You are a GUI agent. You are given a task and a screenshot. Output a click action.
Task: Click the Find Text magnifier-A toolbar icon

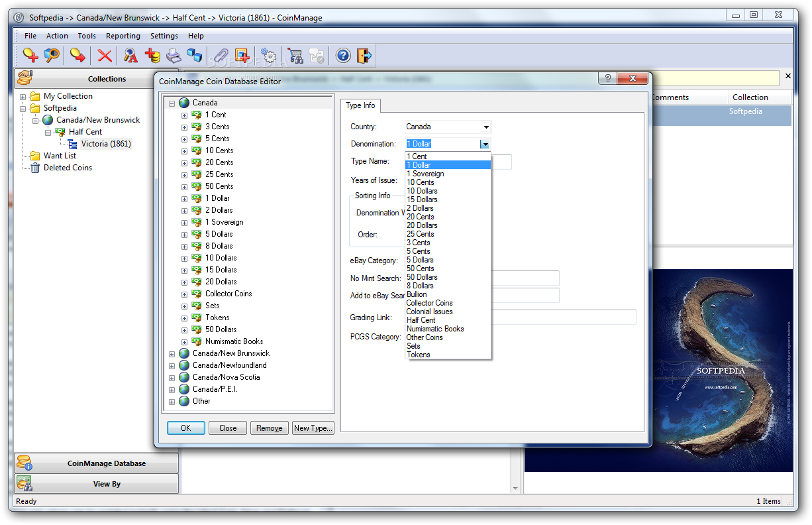pyautogui.click(x=131, y=56)
